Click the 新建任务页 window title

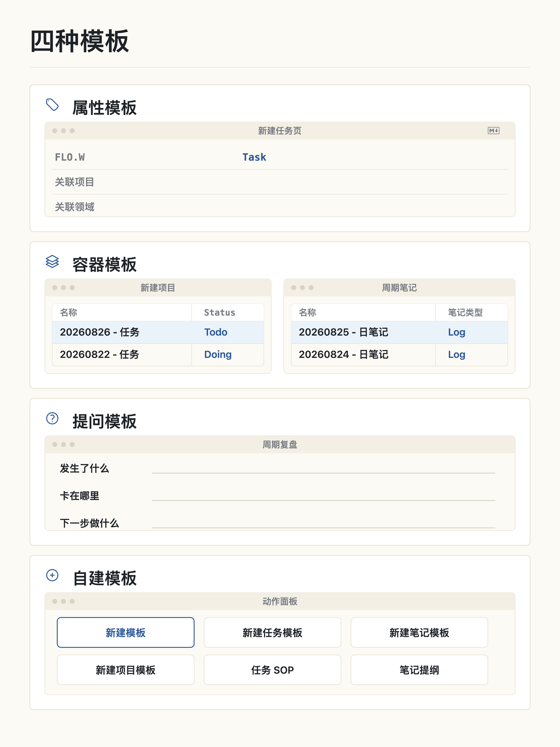click(280, 131)
